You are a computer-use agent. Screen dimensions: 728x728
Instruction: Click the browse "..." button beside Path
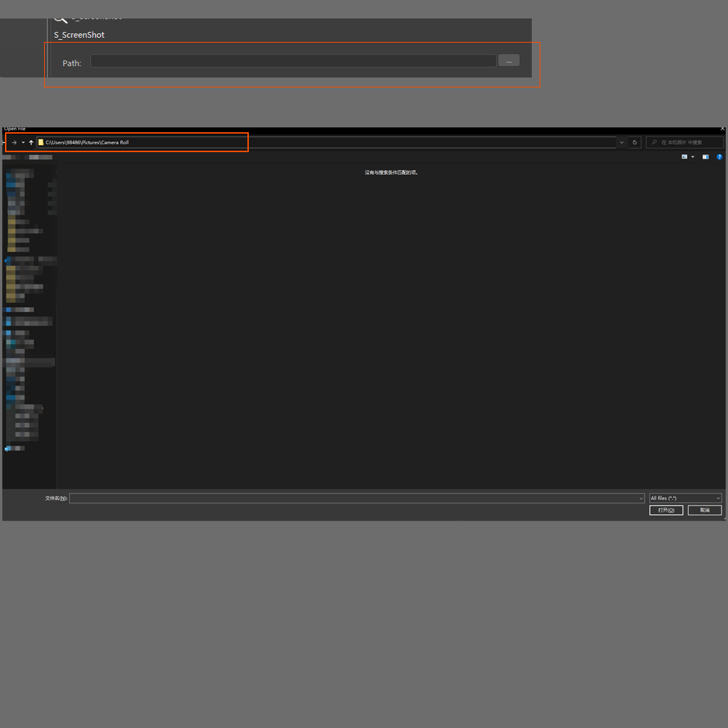pos(508,61)
